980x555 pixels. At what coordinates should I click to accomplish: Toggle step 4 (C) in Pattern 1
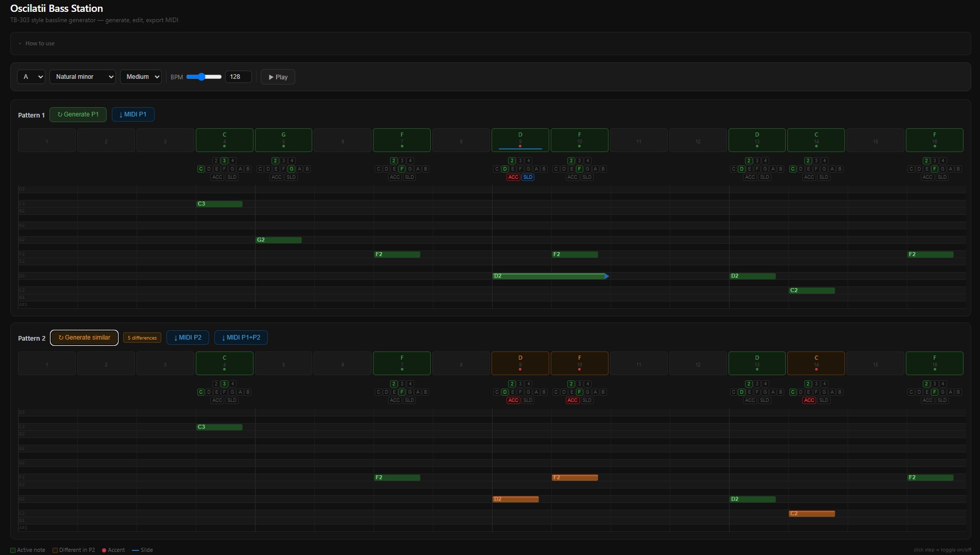coord(225,140)
